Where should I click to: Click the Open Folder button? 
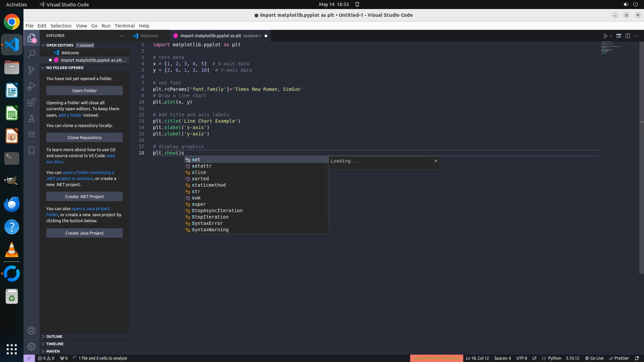point(85,90)
